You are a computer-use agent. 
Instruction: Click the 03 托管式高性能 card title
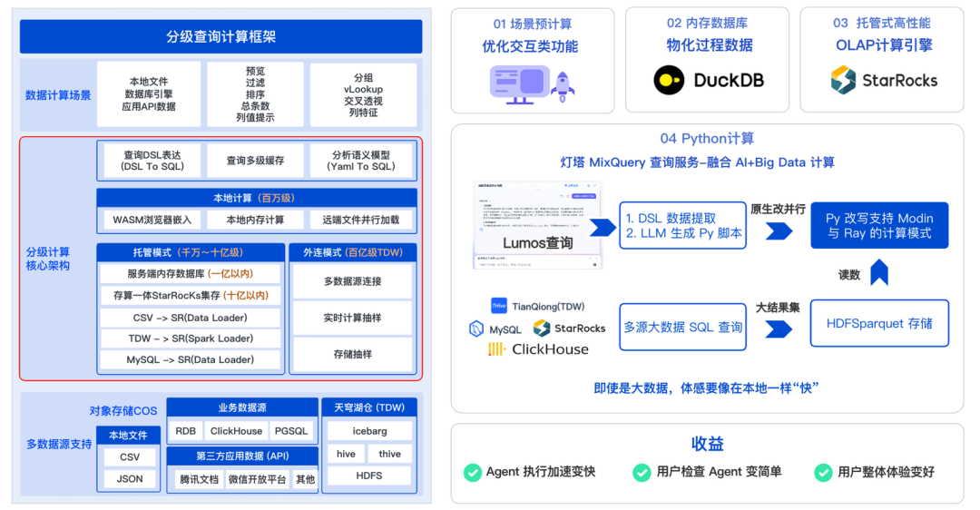[x=882, y=23]
